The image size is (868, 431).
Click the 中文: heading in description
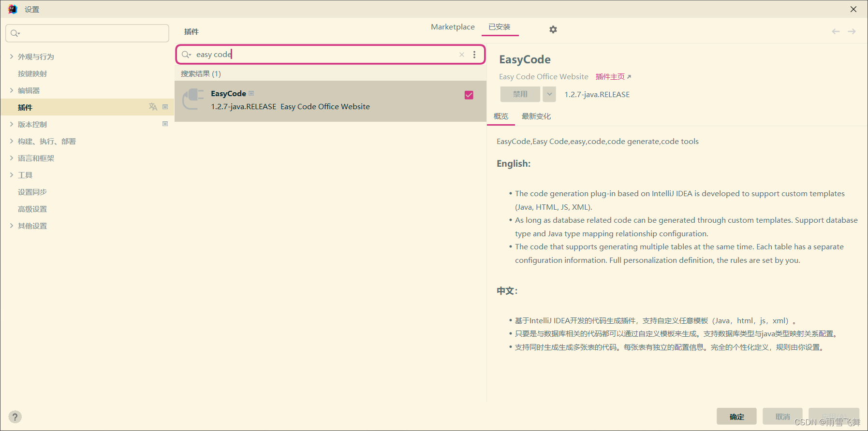click(507, 291)
